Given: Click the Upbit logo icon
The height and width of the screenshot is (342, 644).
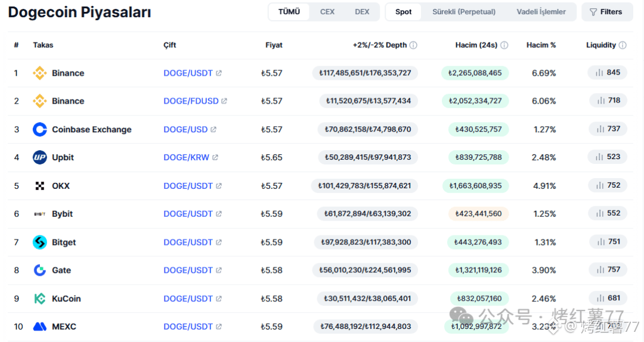Looking at the screenshot, I should pos(40,157).
